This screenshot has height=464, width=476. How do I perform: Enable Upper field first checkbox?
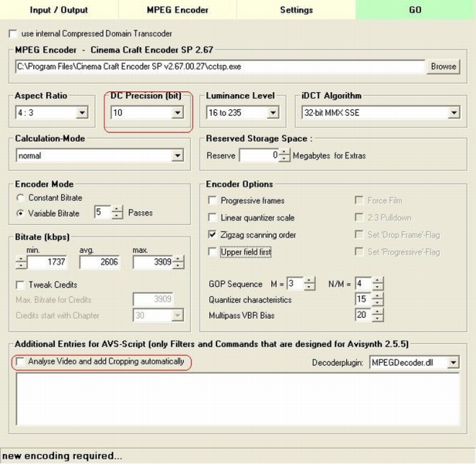[212, 252]
